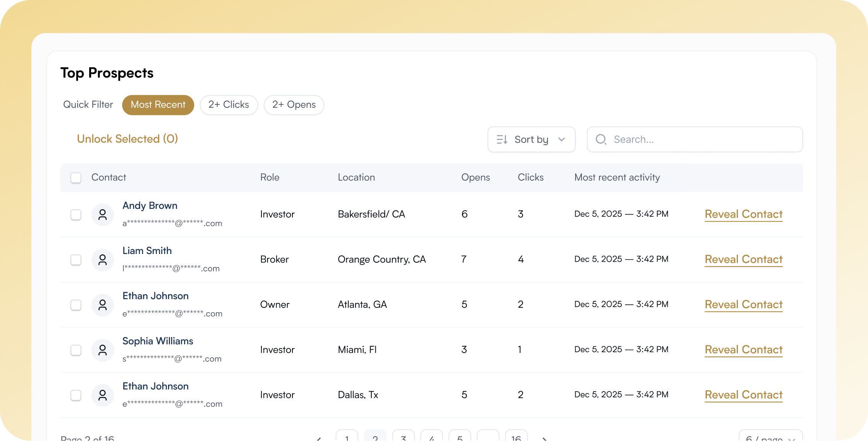This screenshot has height=441, width=868.
Task: Click the Sort by chevron arrow
Action: point(561,140)
